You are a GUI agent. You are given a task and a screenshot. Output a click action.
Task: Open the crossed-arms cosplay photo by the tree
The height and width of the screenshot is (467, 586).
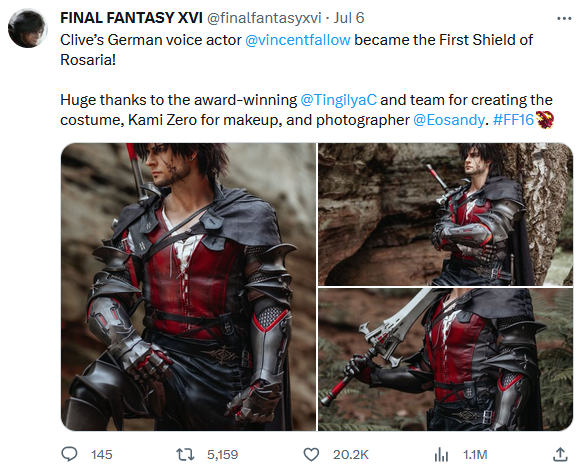click(445, 214)
